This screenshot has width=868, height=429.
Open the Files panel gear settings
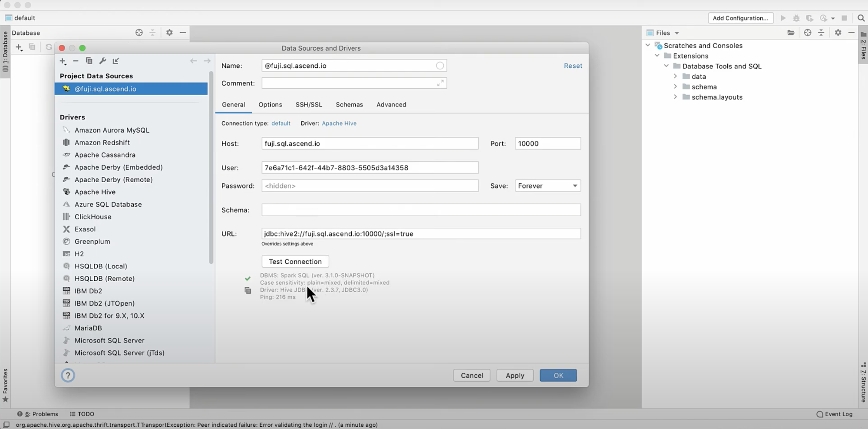coord(838,33)
